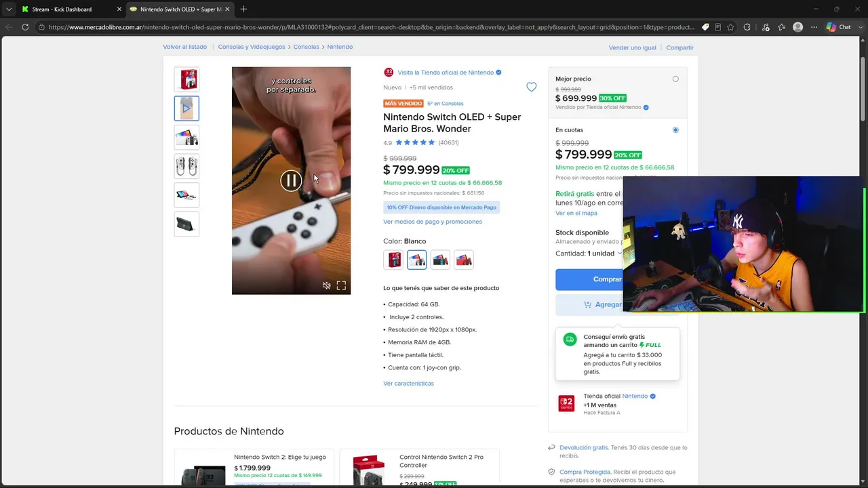Open the browser profile avatar
The height and width of the screenshot is (488, 868).
(798, 27)
